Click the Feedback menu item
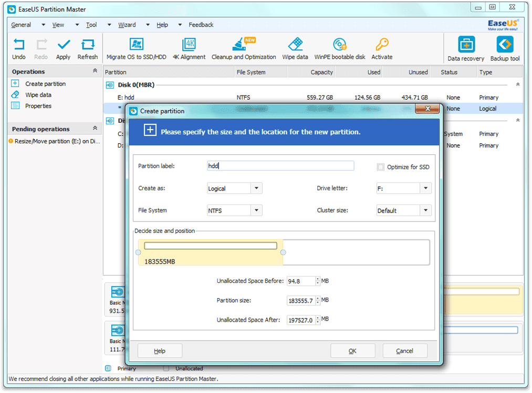 (201, 25)
